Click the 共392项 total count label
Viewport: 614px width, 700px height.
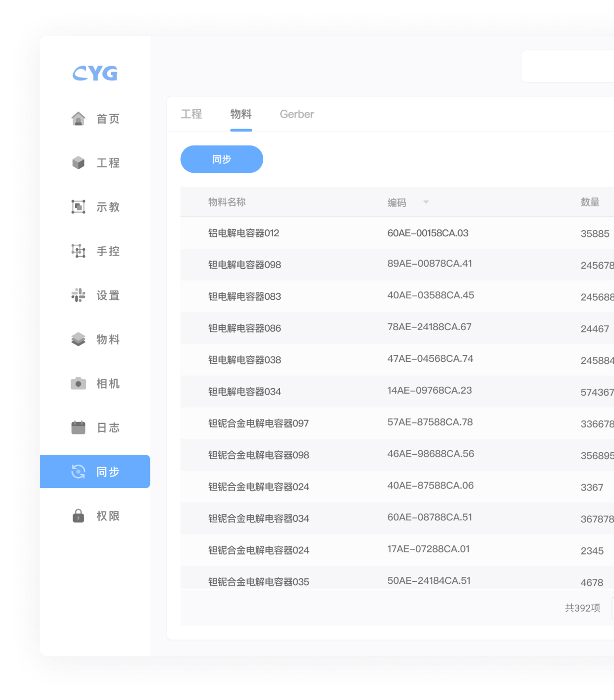pyautogui.click(x=583, y=608)
